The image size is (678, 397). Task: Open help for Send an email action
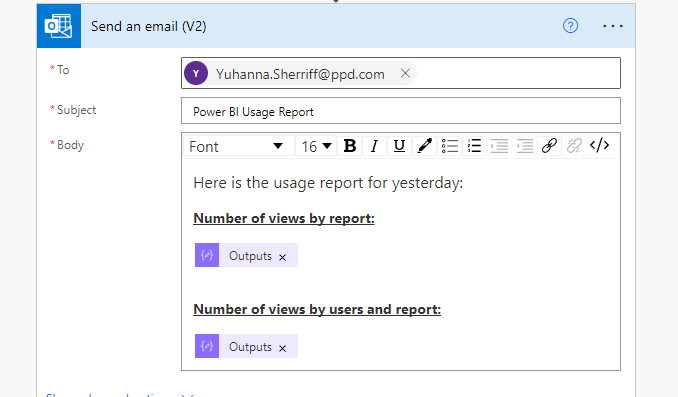[x=570, y=26]
